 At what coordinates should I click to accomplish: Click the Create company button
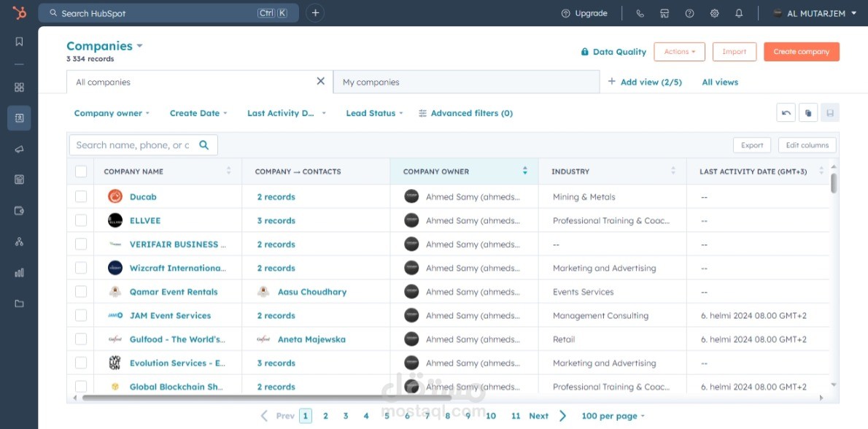coord(802,52)
